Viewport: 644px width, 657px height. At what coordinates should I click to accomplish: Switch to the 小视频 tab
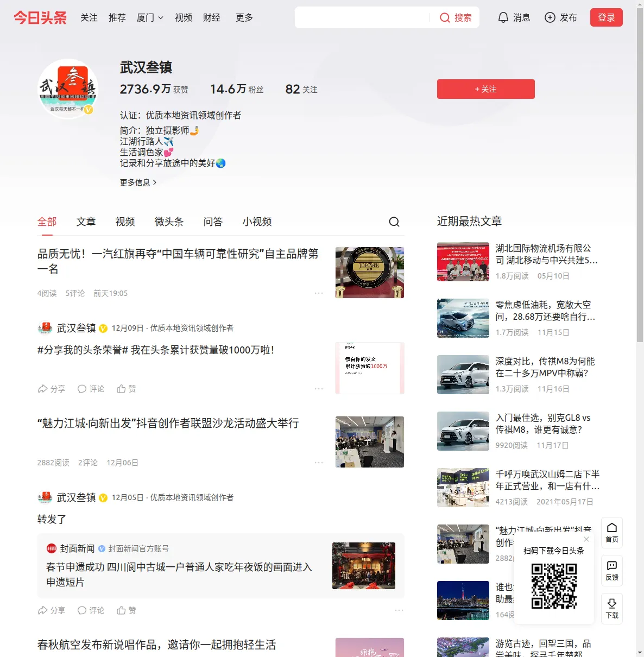pyautogui.click(x=257, y=222)
